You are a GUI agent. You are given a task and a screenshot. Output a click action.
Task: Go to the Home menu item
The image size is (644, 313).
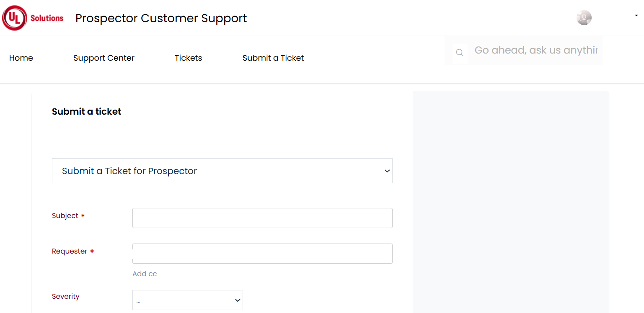[21, 58]
